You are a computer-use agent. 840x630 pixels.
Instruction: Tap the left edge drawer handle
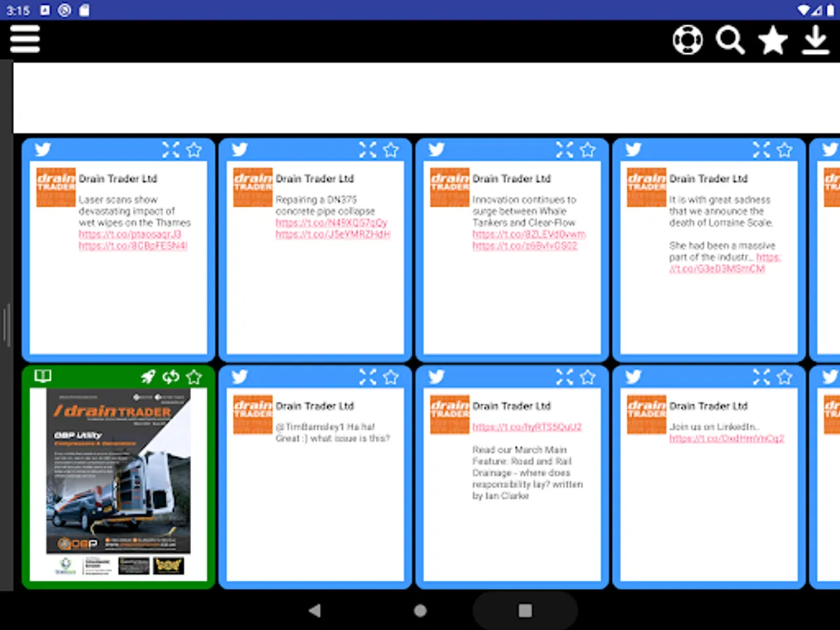(x=6, y=325)
